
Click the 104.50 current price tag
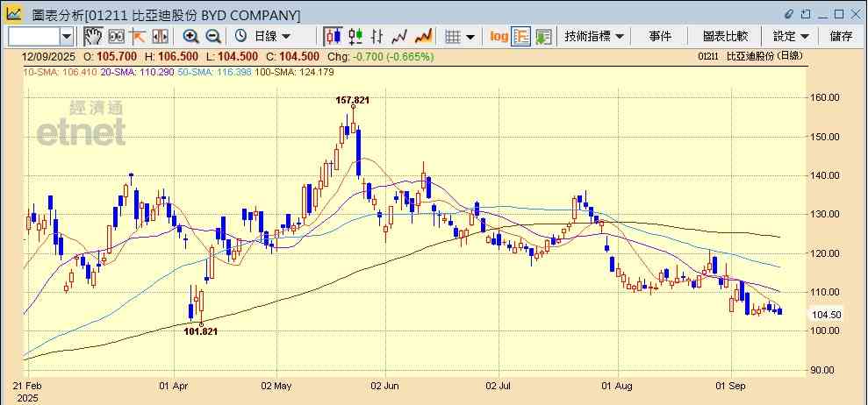coord(827,315)
